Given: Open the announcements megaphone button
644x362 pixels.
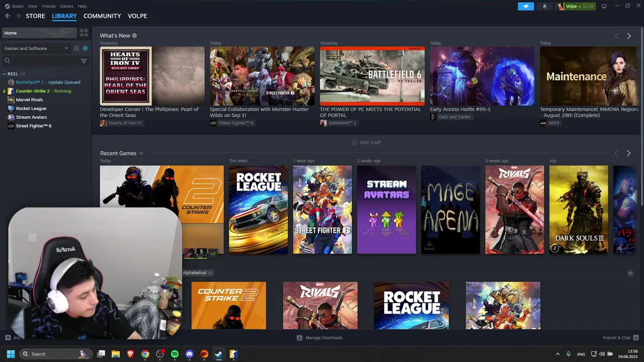Looking at the screenshot, I should [x=526, y=6].
